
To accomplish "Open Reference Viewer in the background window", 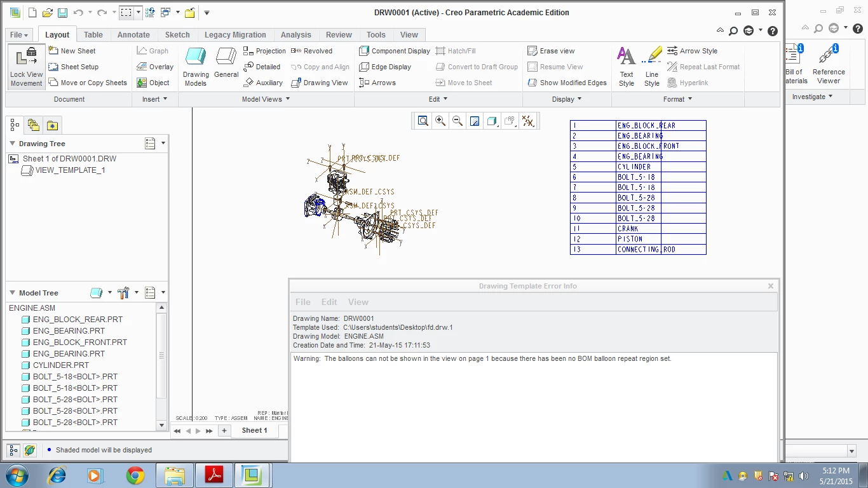I will coord(829,64).
